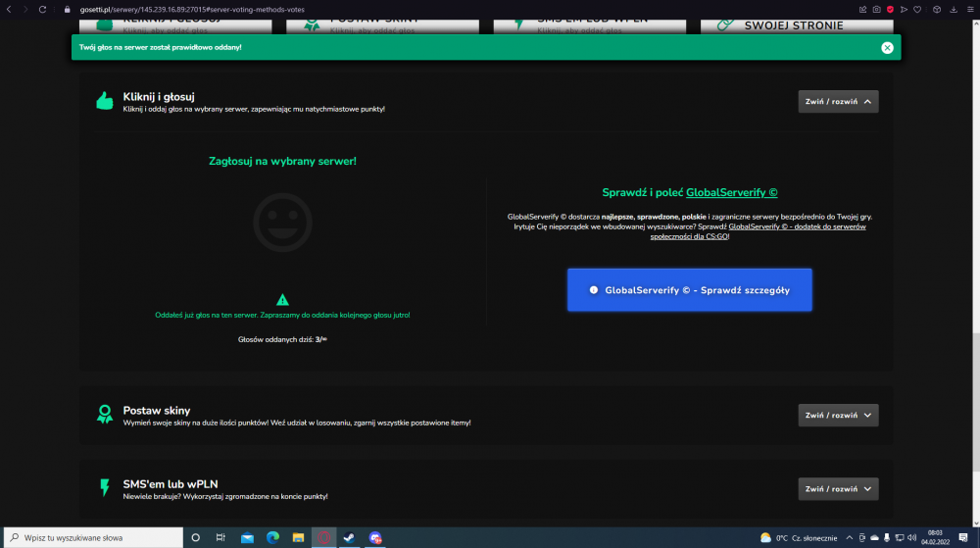This screenshot has height=548, width=980.
Task: Open the browser downloads icon
Action: coord(954,10)
